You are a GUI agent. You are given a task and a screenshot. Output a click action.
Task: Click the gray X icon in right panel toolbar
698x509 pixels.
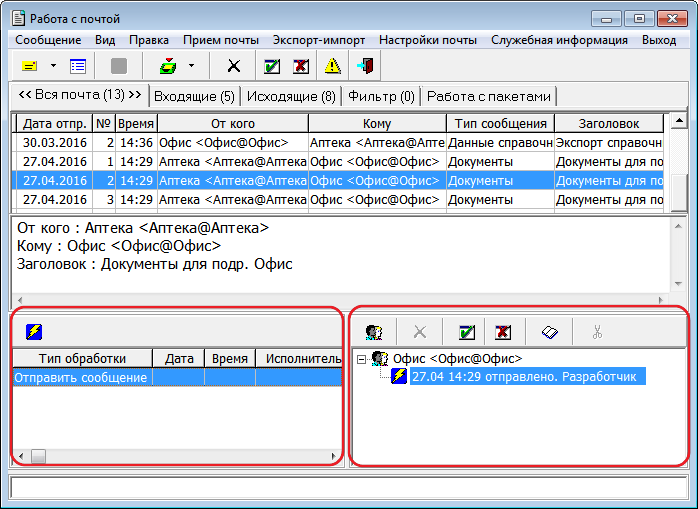pyautogui.click(x=420, y=332)
